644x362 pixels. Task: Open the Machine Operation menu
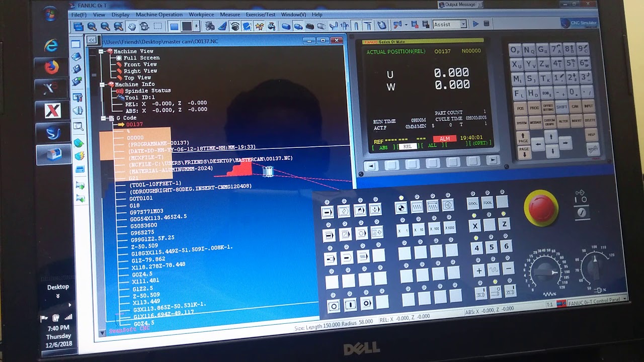point(159,15)
